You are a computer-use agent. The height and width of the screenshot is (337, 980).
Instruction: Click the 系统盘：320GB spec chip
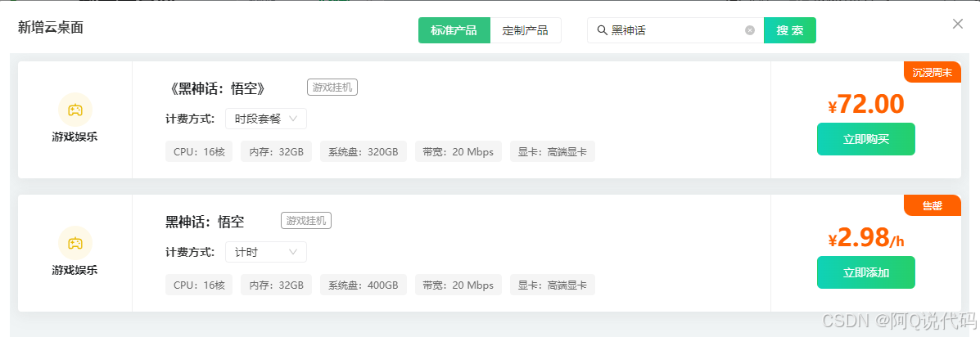pos(364,151)
